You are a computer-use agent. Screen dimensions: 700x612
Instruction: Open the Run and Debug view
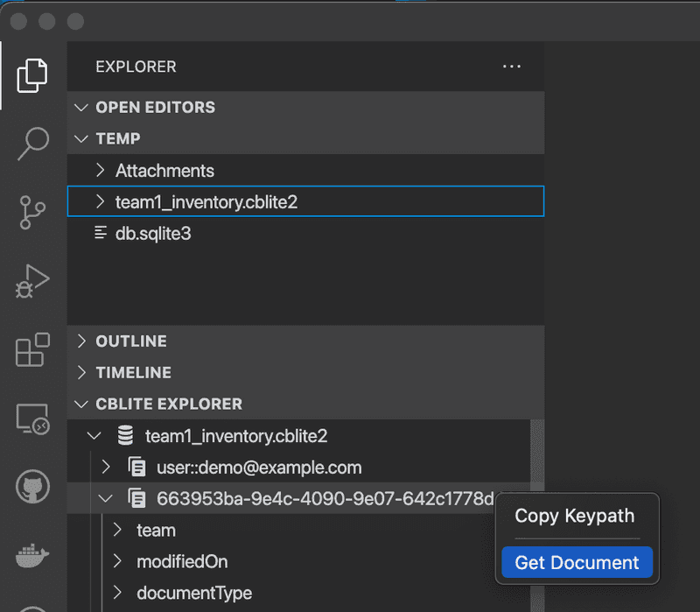[x=32, y=281]
